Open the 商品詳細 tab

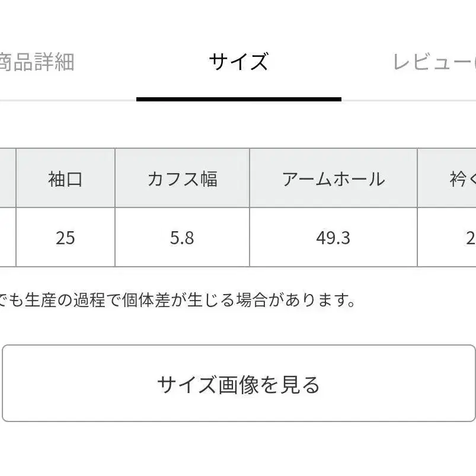pyautogui.click(x=37, y=62)
